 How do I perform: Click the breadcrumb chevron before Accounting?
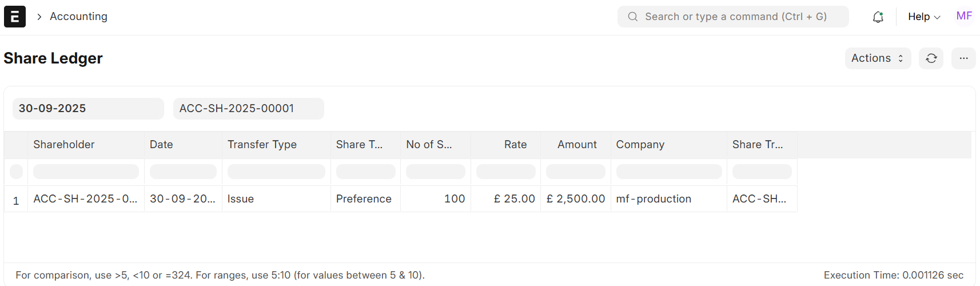click(x=39, y=17)
